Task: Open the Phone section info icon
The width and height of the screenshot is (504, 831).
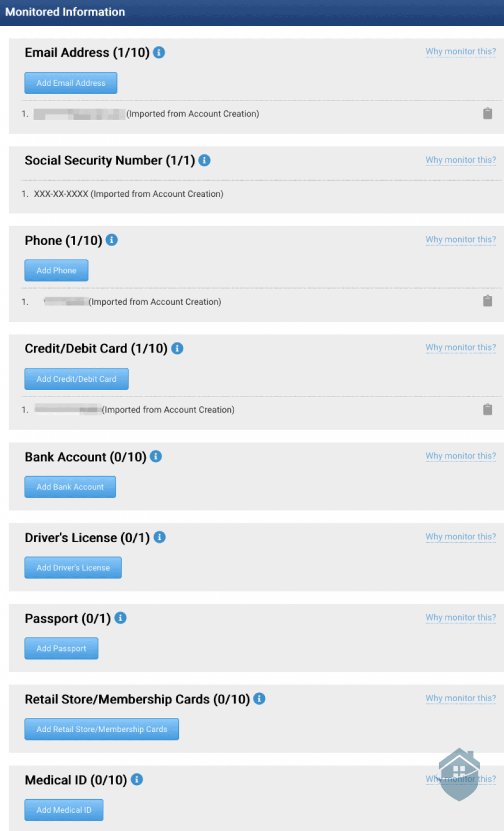Action: point(111,240)
